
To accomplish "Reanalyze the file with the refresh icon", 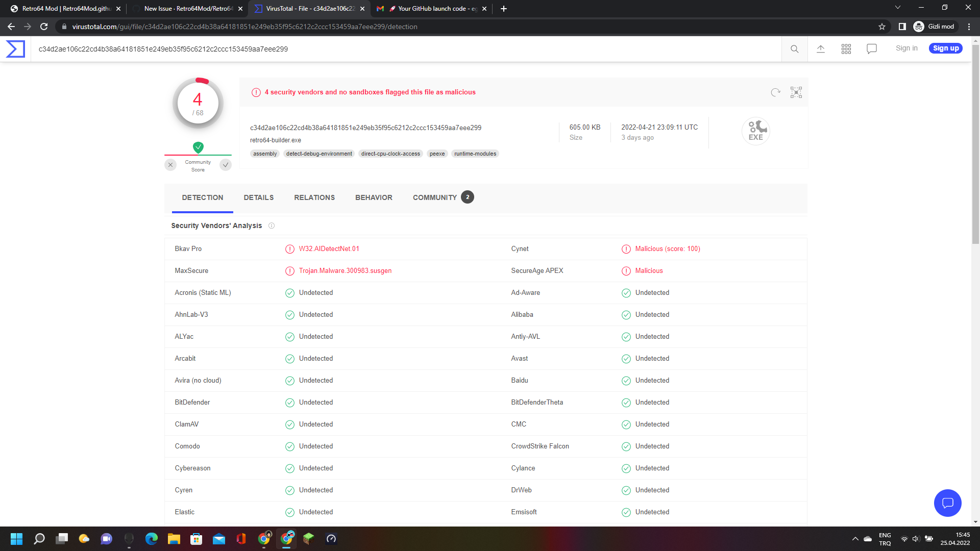I will (x=775, y=92).
